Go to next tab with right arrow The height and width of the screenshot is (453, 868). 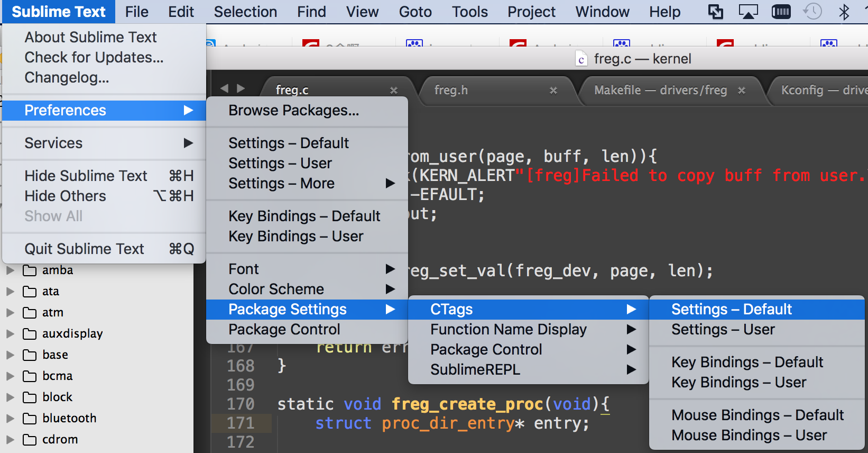(x=241, y=88)
